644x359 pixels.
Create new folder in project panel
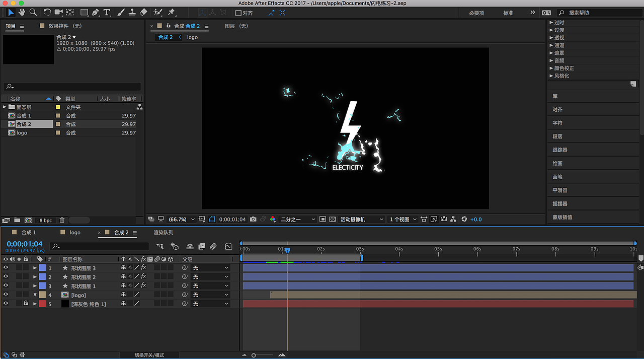coord(17,220)
